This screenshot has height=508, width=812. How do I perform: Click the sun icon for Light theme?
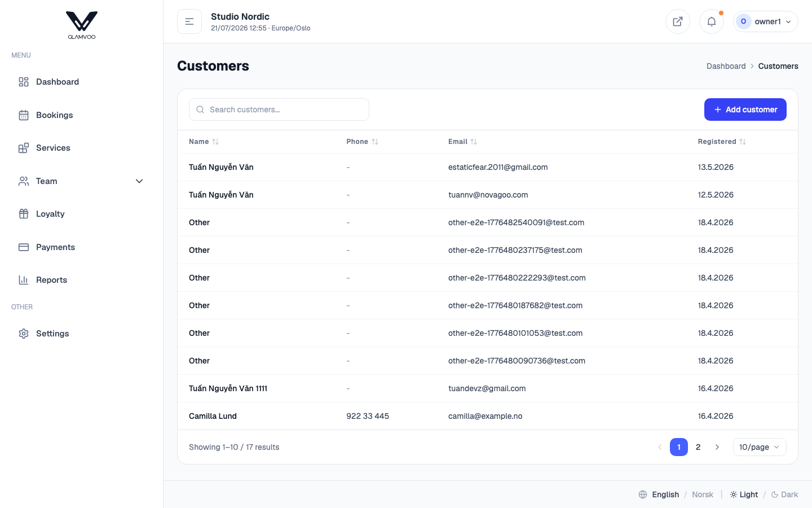734,494
